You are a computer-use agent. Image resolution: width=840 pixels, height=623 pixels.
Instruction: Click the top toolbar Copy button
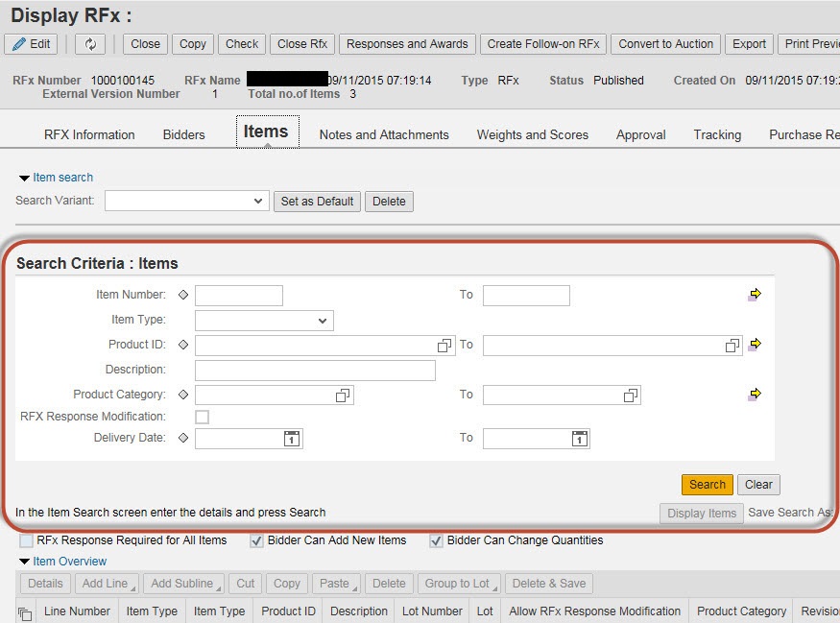[193, 44]
